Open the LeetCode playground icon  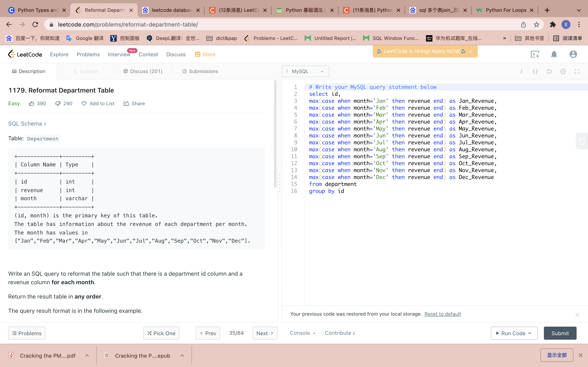tap(535, 54)
